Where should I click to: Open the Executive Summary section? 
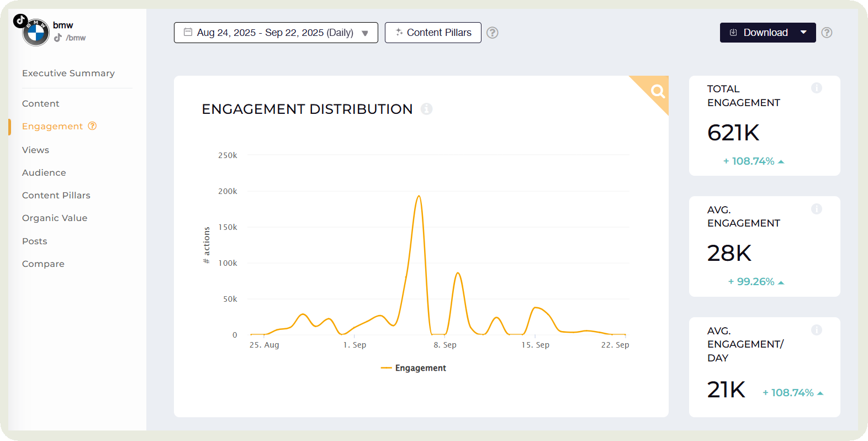click(x=68, y=73)
